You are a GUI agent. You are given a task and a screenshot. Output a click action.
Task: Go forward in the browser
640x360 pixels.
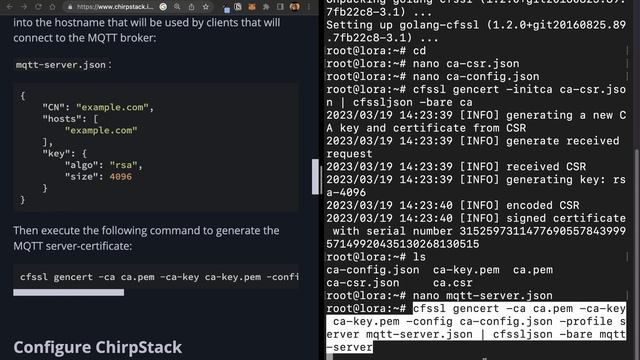point(24,7)
